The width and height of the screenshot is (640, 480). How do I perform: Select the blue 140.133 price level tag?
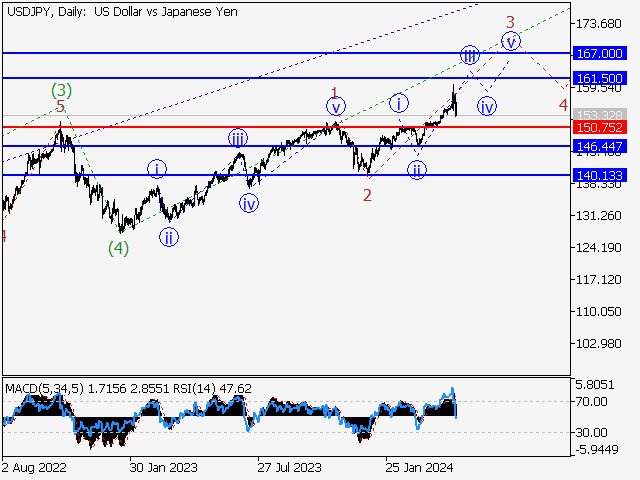click(599, 175)
